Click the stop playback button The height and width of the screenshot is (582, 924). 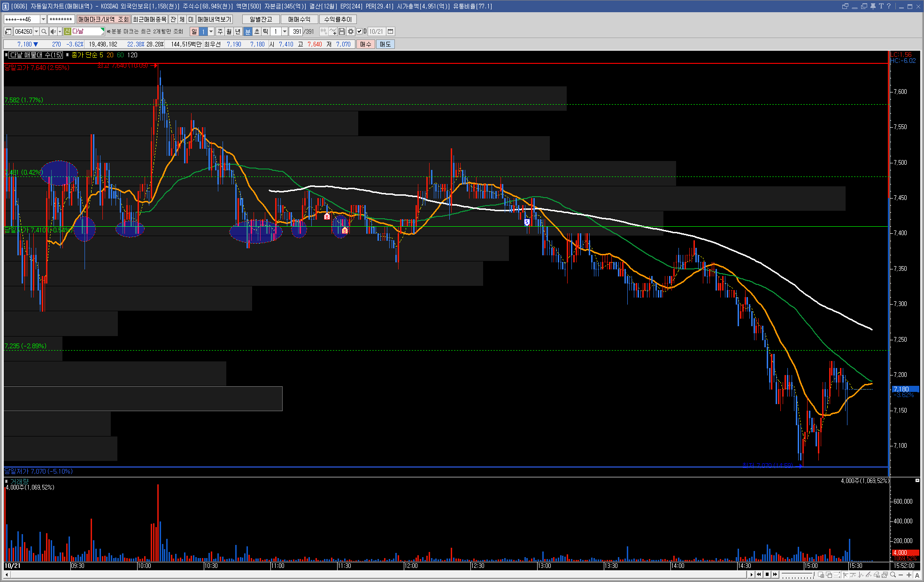pyautogui.click(x=767, y=574)
